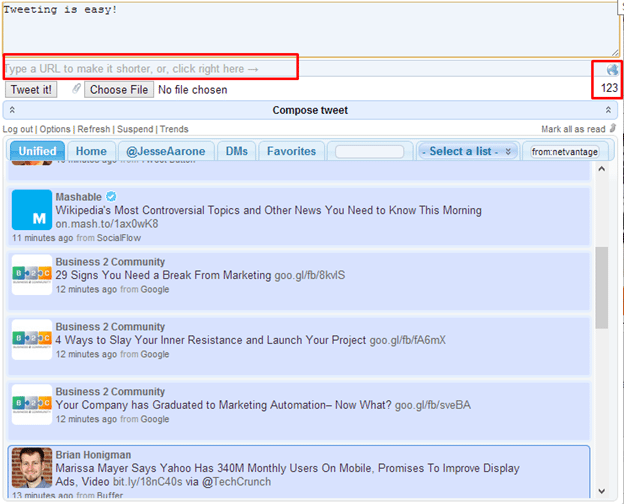
Task: Open Brian Honigman's profile photo
Action: point(32,468)
